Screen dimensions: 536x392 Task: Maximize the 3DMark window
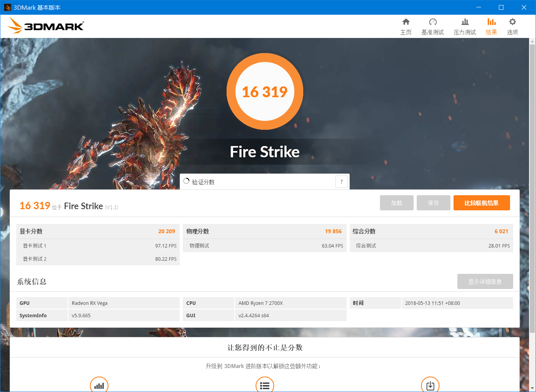coord(501,7)
